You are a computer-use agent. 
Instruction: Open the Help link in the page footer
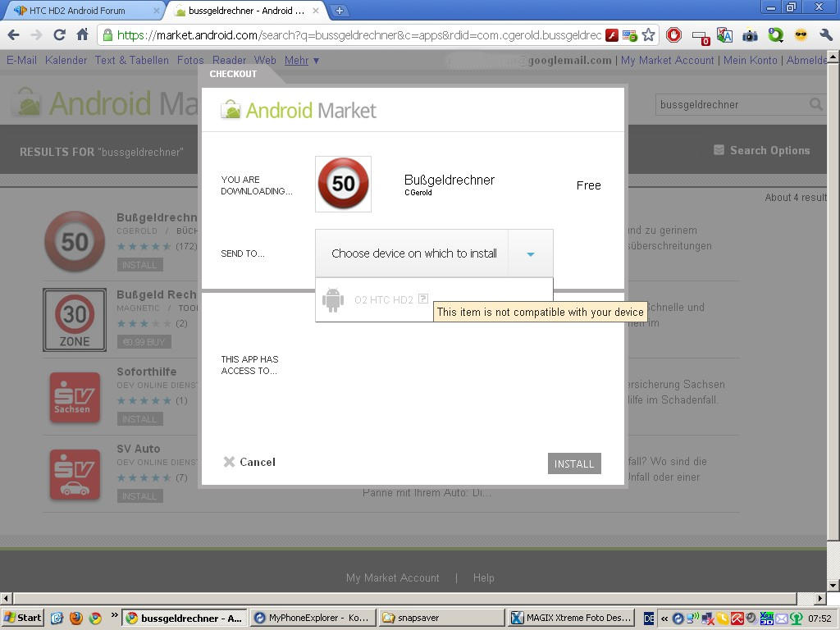click(483, 577)
